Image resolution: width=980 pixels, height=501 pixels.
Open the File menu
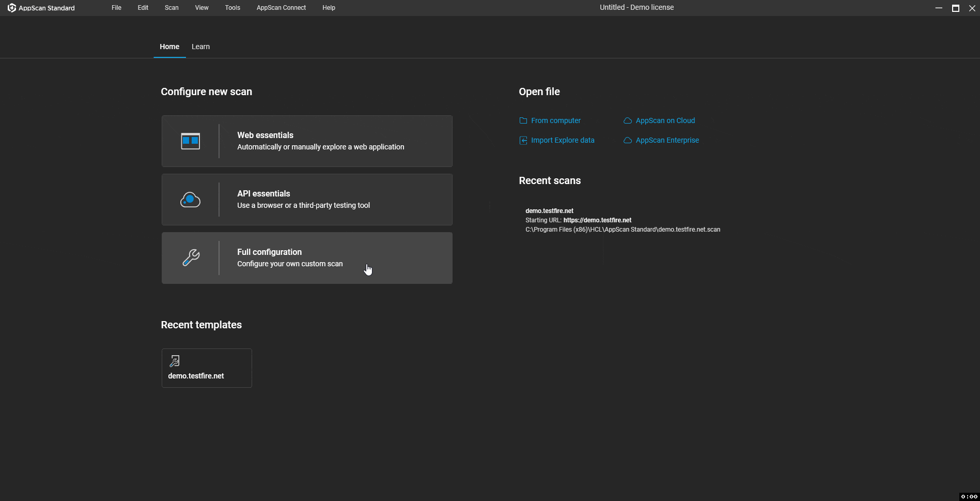(x=116, y=8)
